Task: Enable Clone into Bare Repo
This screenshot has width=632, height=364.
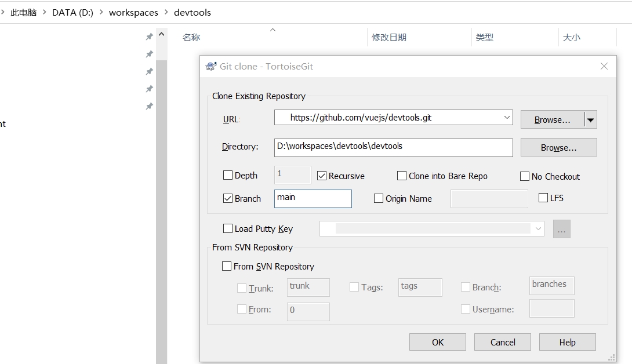Action: point(402,176)
